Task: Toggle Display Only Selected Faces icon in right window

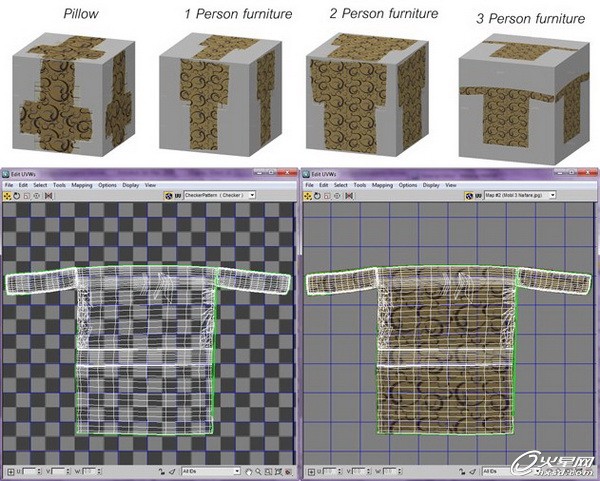Action: (x=473, y=471)
